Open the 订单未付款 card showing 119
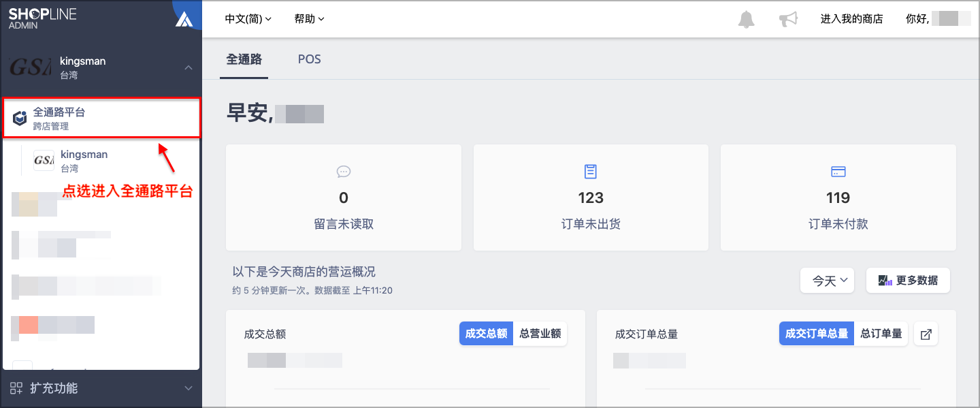Image resolution: width=980 pixels, height=408 pixels. coord(838,198)
